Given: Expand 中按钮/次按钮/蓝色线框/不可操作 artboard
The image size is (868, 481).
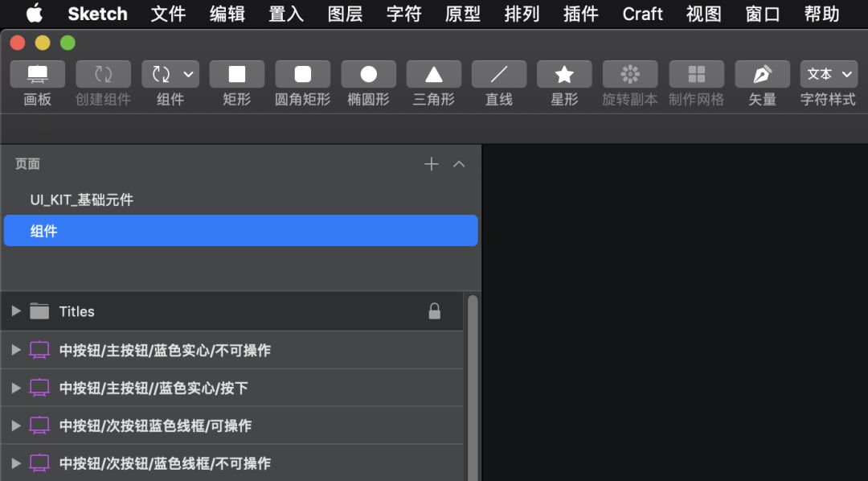Looking at the screenshot, I should point(16,463).
